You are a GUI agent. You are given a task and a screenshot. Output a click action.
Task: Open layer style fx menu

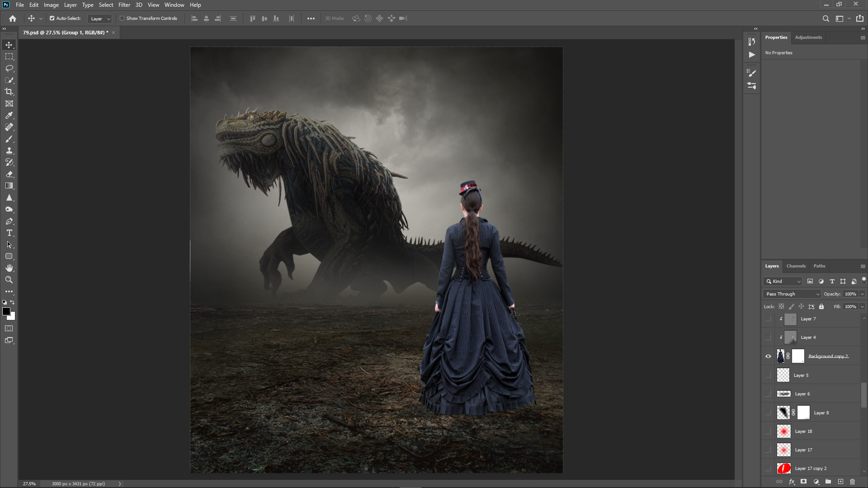coord(792,482)
